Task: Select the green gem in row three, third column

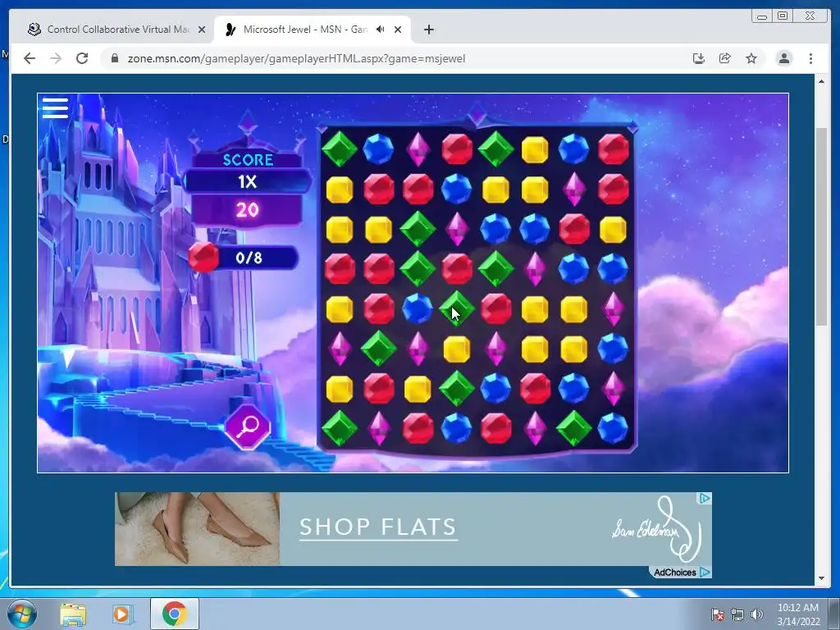Action: click(418, 229)
